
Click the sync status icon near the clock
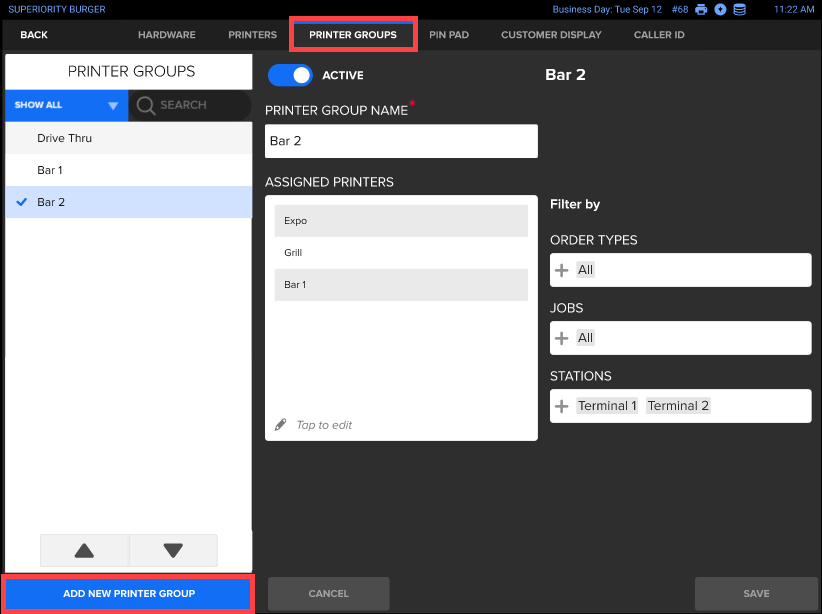pos(721,9)
